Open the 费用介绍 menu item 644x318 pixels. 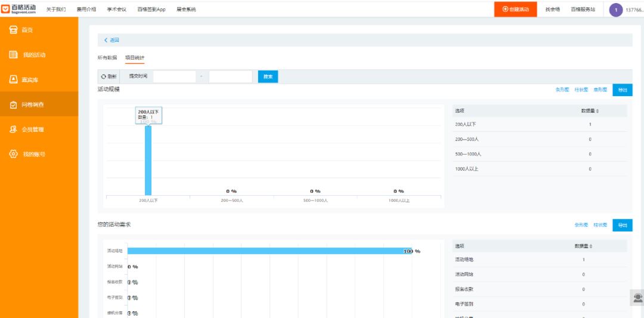(x=86, y=10)
